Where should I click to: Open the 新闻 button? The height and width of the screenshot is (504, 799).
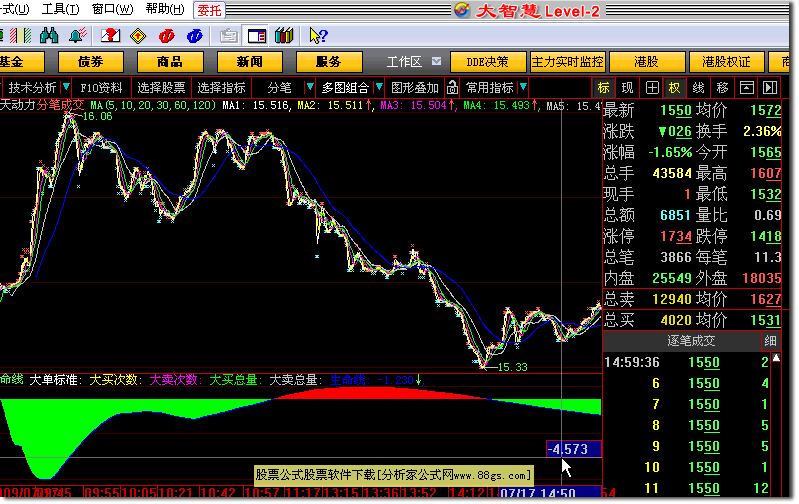point(249,62)
